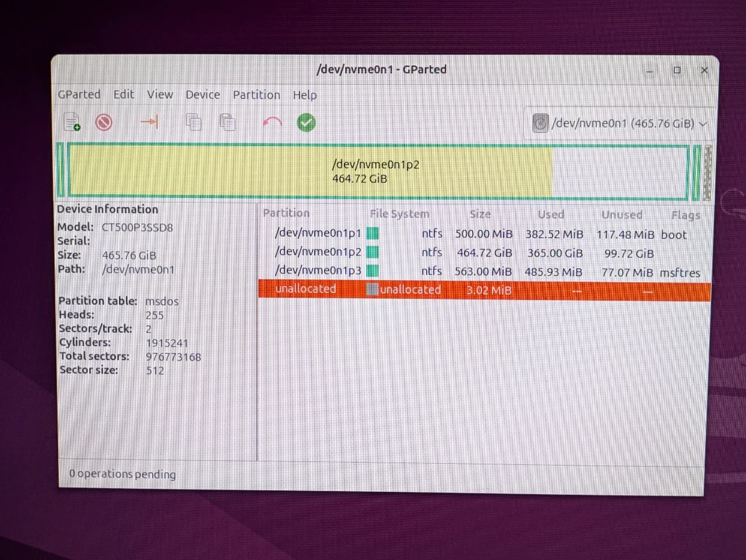Viewport: 746px width, 560px height.
Task: Open the Help menu
Action: tap(305, 95)
